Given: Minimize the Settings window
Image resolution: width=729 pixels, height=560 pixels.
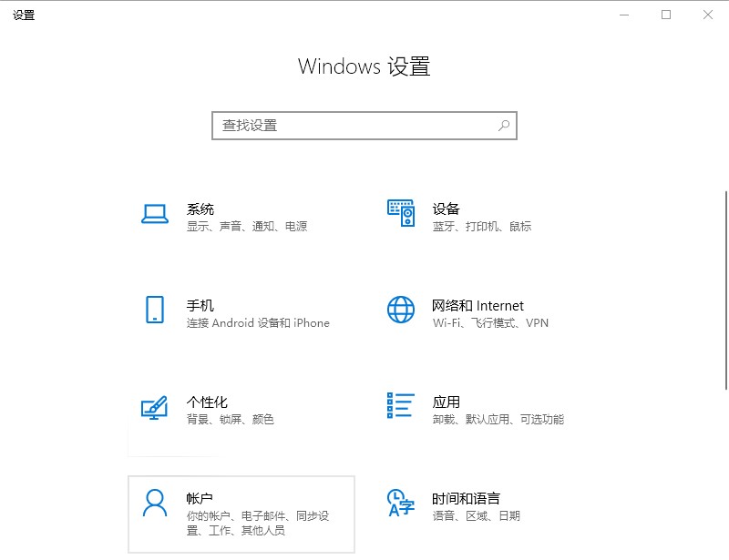Looking at the screenshot, I should [624, 15].
